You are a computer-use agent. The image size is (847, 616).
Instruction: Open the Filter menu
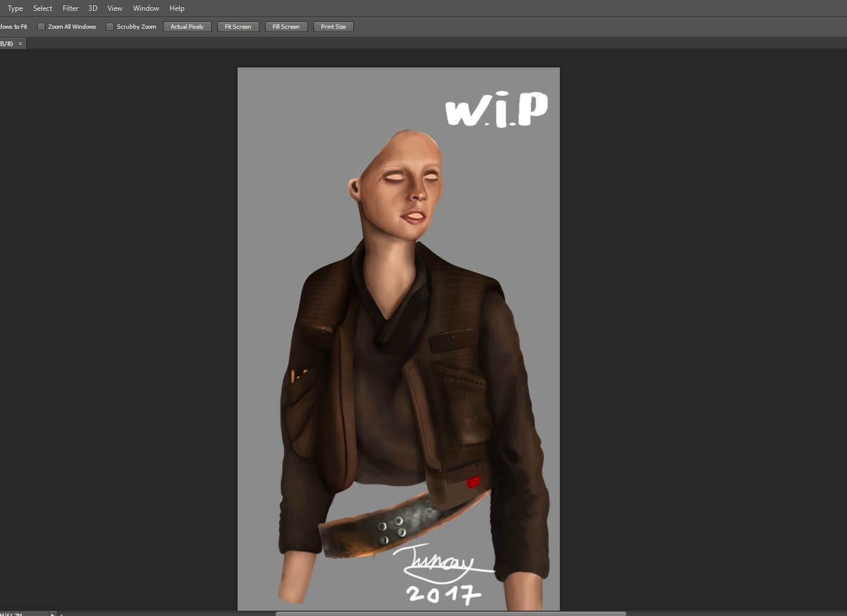(70, 8)
